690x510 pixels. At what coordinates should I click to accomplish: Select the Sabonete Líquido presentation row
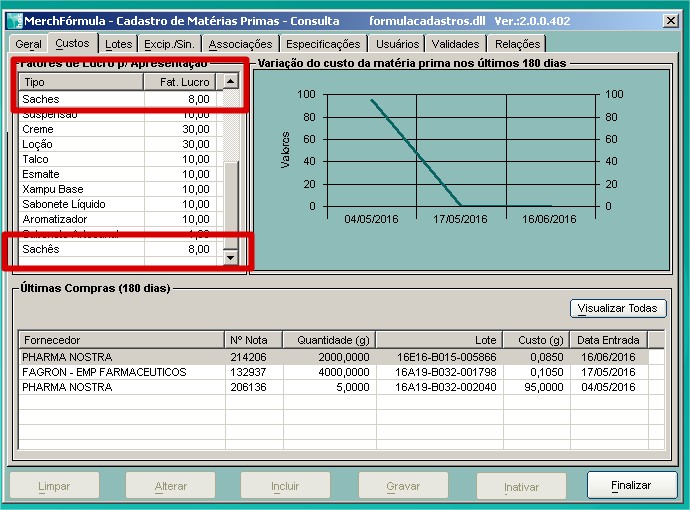[80, 204]
